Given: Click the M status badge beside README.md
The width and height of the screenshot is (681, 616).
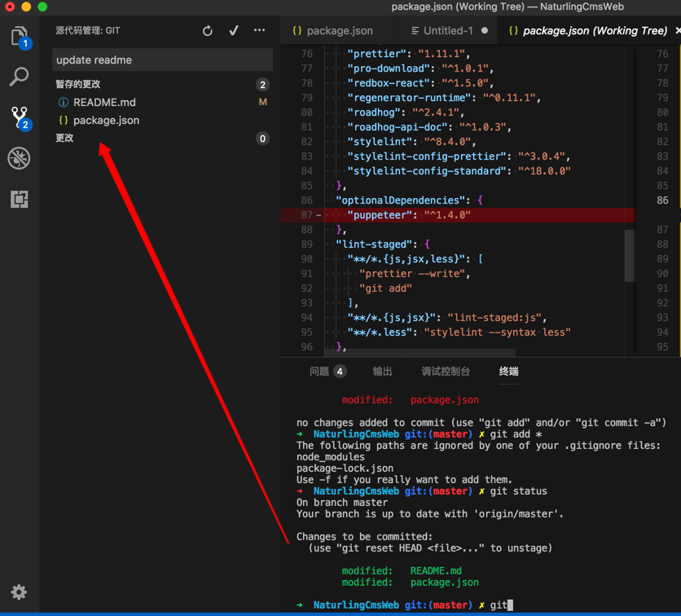Looking at the screenshot, I should coord(263,102).
